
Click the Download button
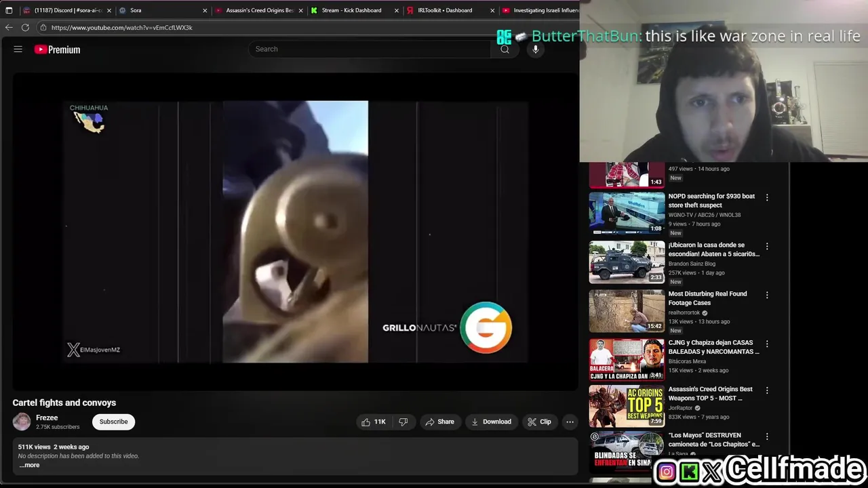pos(492,422)
